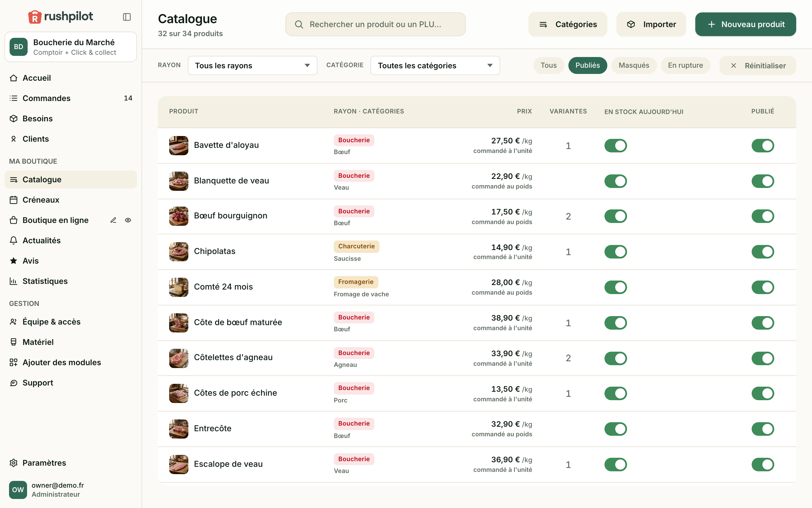The image size is (812, 508).
Task: Click the Ajouter des modules grid icon
Action: coord(14,363)
